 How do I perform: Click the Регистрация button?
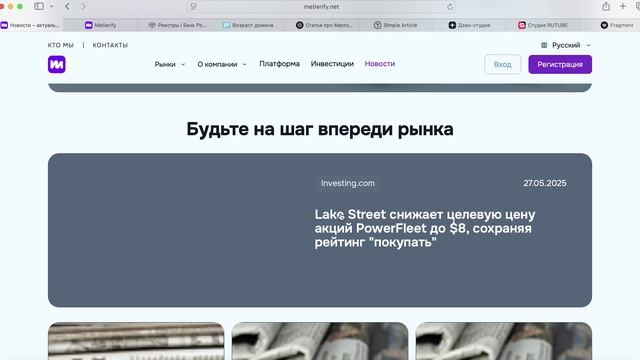coord(560,64)
